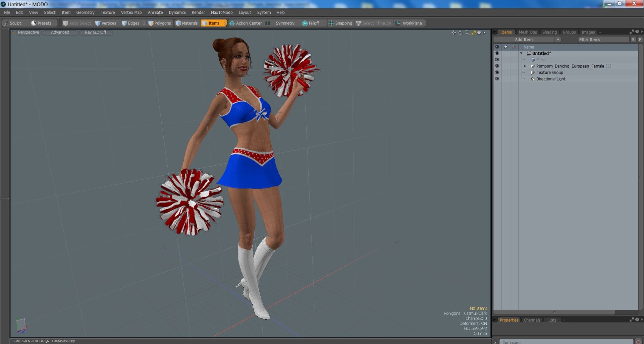Toggle Auto Select
This screenshot has width=644, height=344.
77,23
